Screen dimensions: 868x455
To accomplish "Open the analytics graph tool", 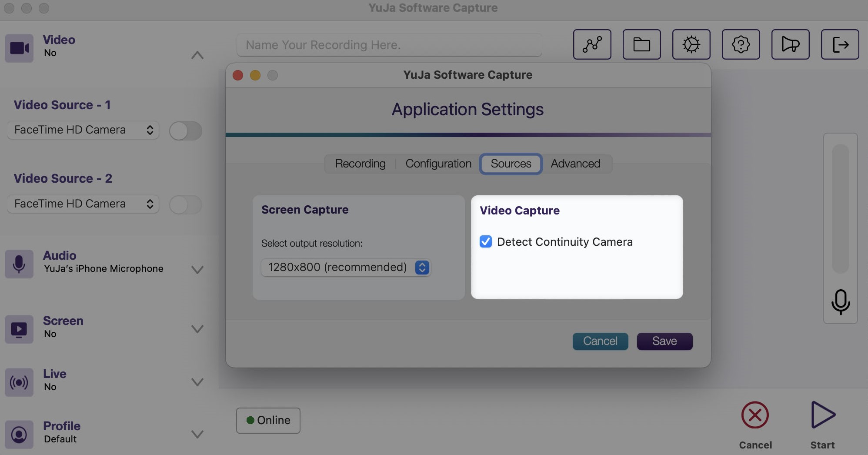I will (592, 44).
